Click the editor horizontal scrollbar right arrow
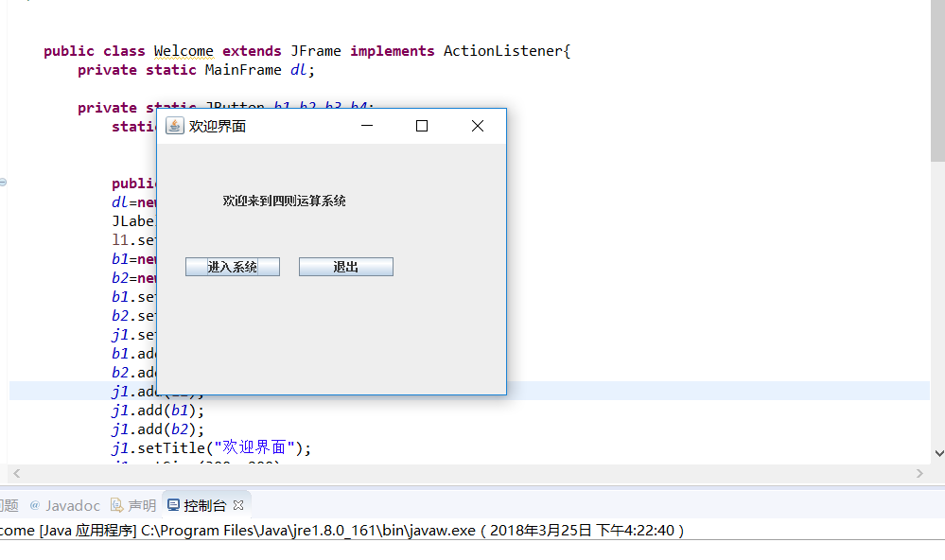 (919, 474)
